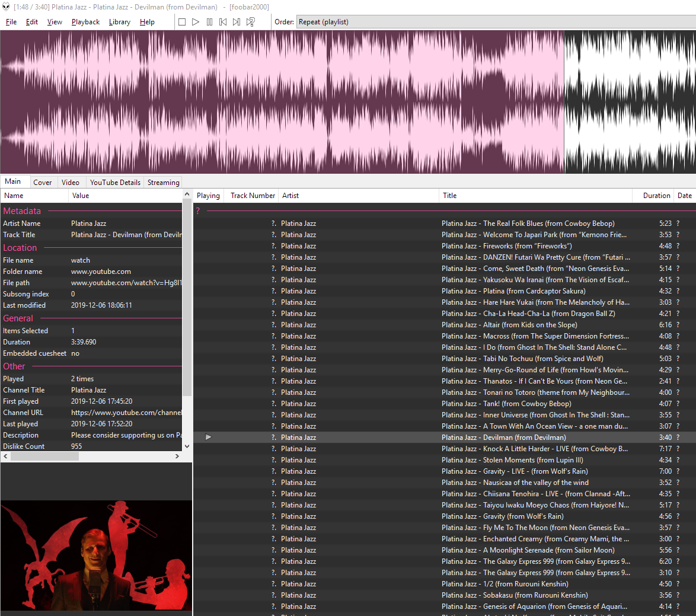Select Tank! (from Cowboy Bebop) track
The height and width of the screenshot is (616, 696).
tap(445, 403)
